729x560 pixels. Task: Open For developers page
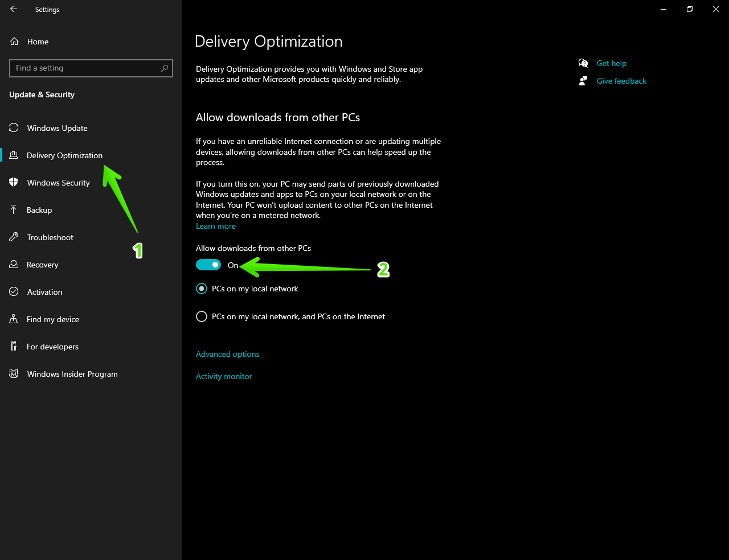pyautogui.click(x=53, y=347)
